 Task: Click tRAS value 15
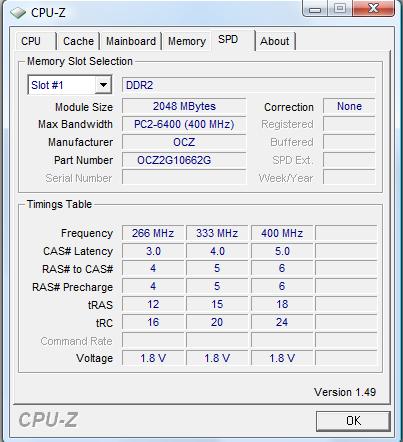click(217, 304)
